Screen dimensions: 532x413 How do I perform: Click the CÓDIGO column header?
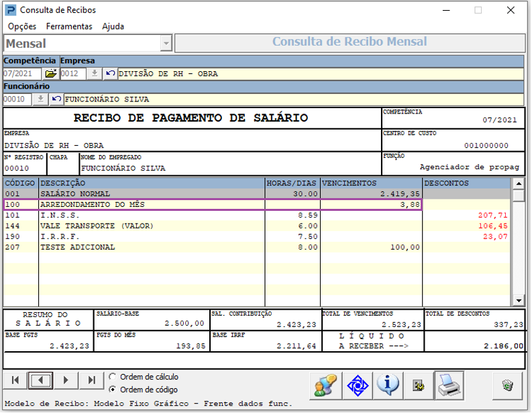[21, 183]
